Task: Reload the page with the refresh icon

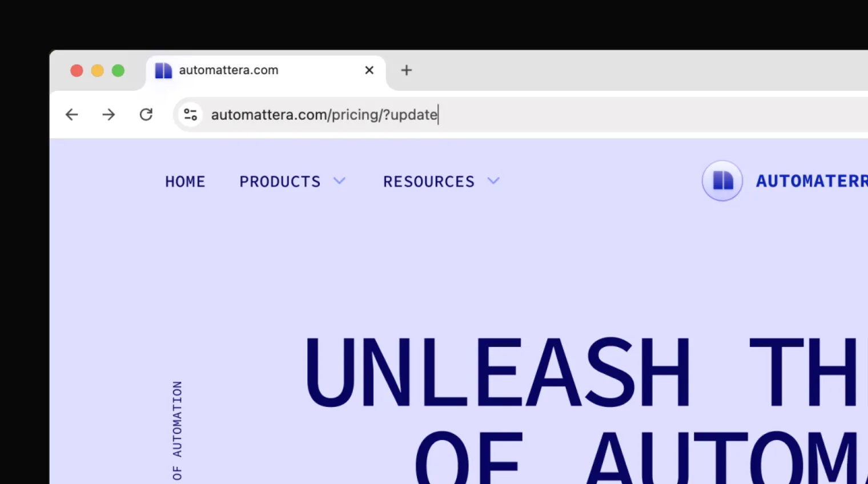Action: pyautogui.click(x=146, y=115)
